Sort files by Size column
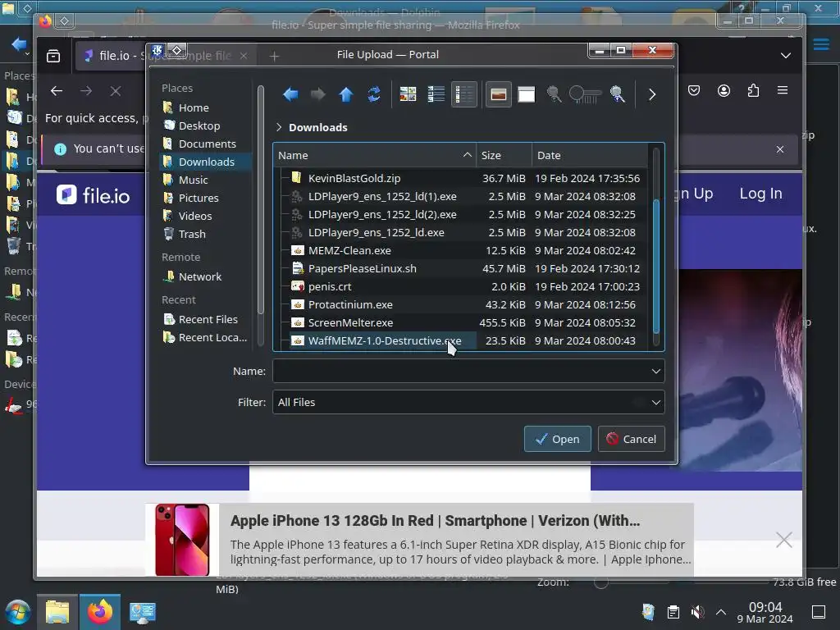The width and height of the screenshot is (840, 630). coord(504,155)
